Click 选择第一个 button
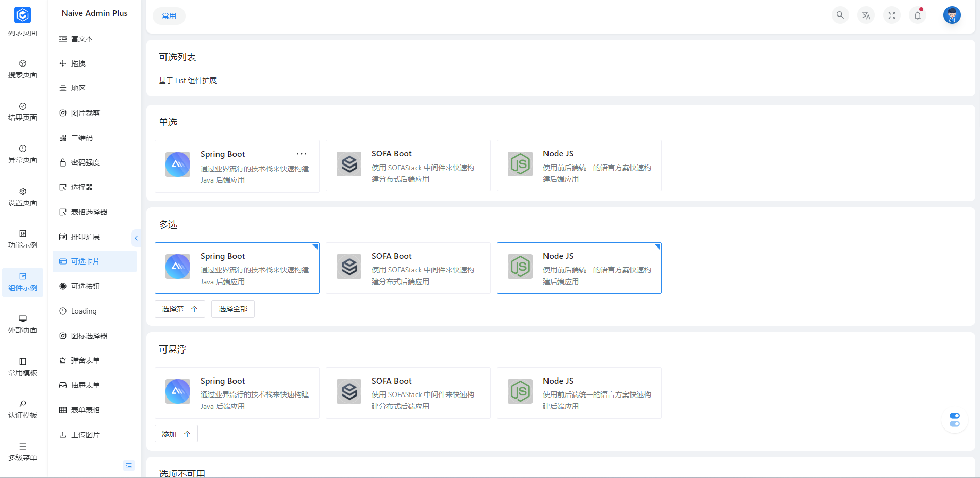The image size is (980, 478). click(180, 309)
